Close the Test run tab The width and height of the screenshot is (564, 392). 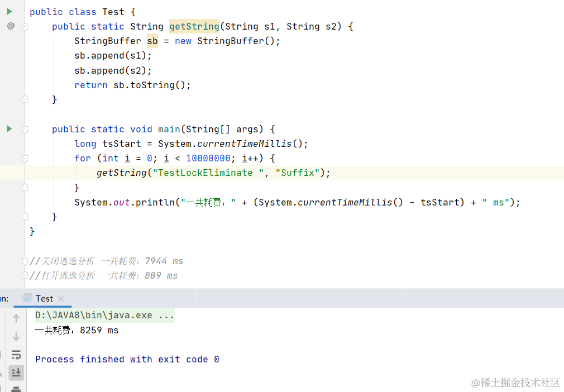coord(61,299)
